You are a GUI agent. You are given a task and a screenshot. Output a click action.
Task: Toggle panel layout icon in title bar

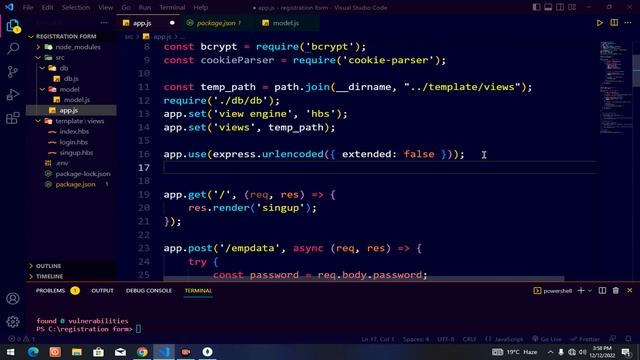548,7
